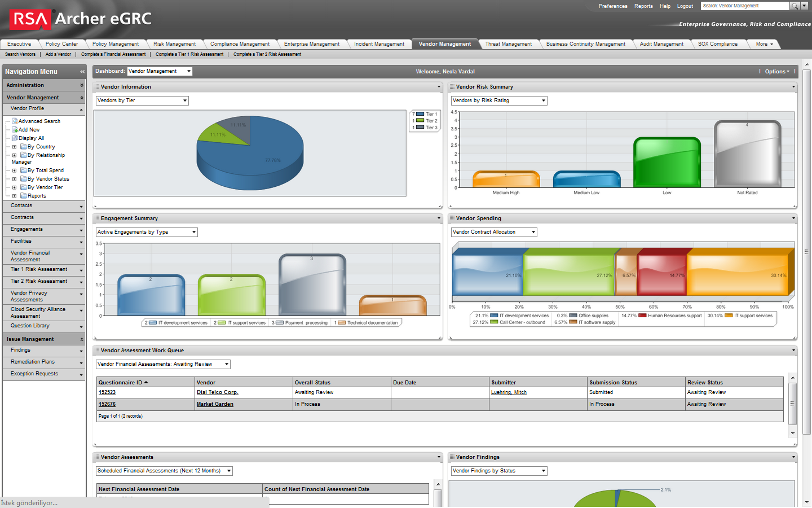The height and width of the screenshot is (508, 812).
Task: Click the Tier 1 legend swatch
Action: point(420,114)
